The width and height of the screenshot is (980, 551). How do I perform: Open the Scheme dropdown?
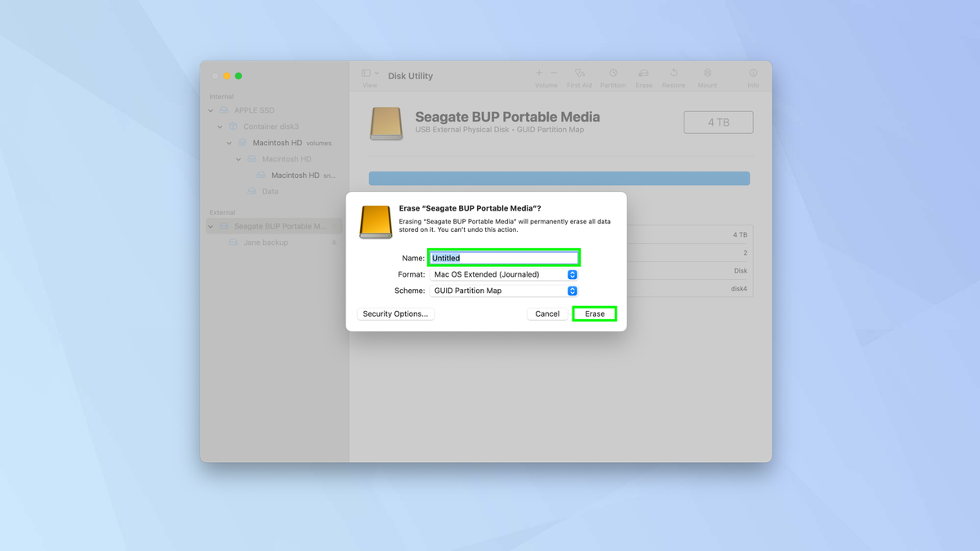tap(572, 291)
